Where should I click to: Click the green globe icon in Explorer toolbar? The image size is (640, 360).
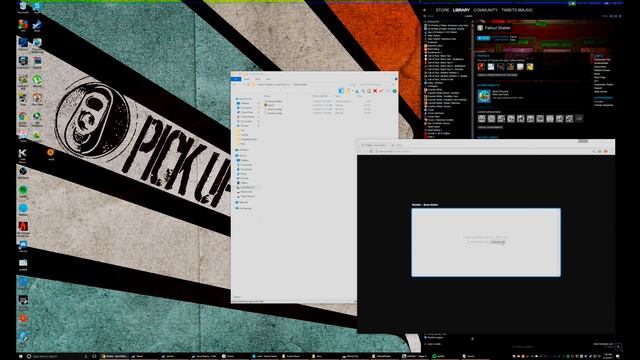(394, 91)
